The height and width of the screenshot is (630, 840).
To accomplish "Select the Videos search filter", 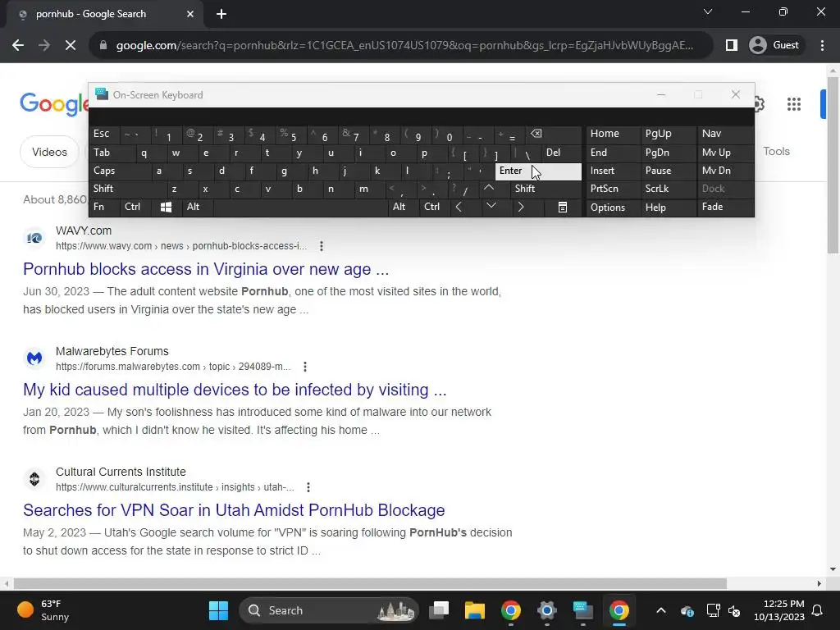I will tap(49, 152).
